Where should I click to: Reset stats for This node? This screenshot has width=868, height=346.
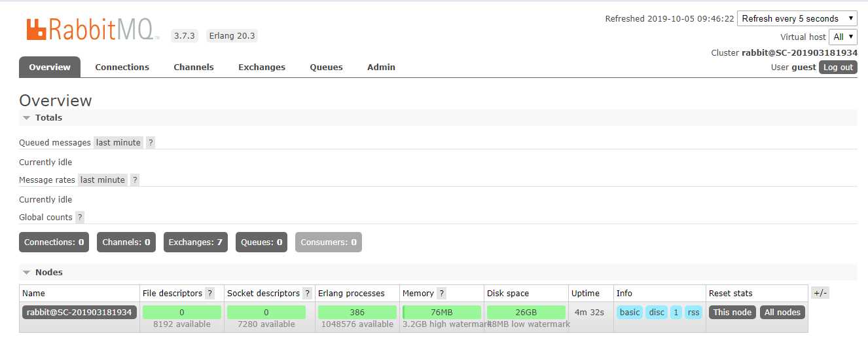pos(732,312)
